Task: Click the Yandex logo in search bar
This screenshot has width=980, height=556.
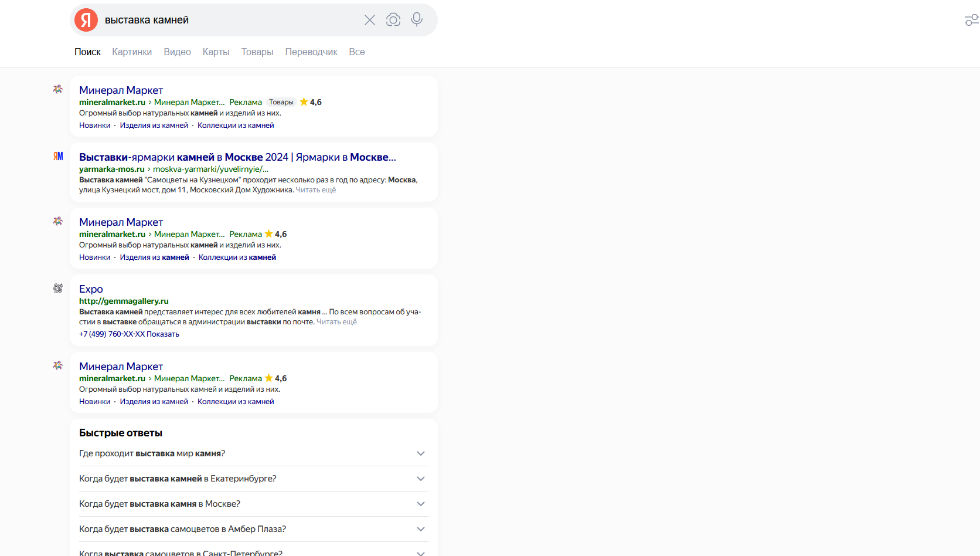Action: (86, 20)
